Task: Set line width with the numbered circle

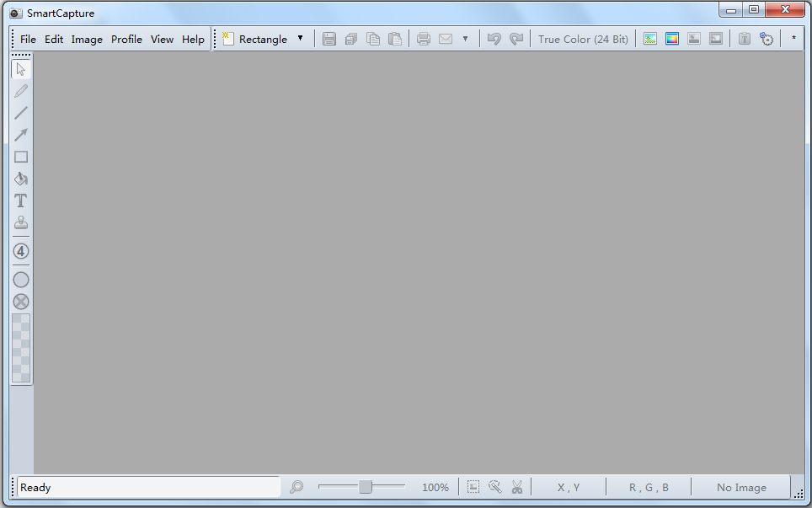Action: point(21,251)
